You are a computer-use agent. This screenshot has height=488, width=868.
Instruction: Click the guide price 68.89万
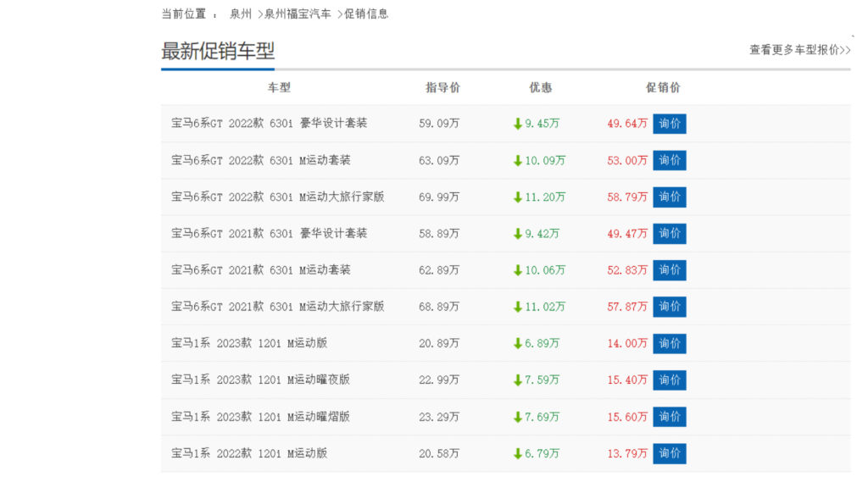(439, 307)
